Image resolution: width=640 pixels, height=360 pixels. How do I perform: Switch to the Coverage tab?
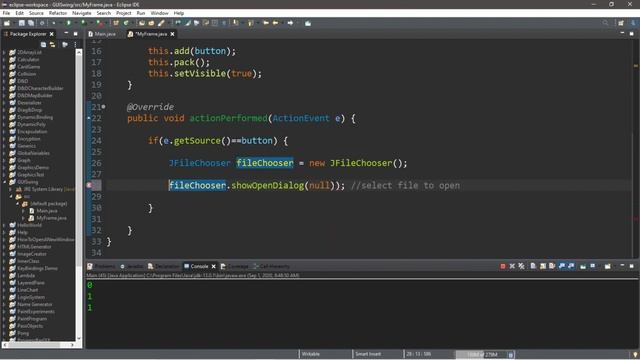pyautogui.click(x=234, y=266)
